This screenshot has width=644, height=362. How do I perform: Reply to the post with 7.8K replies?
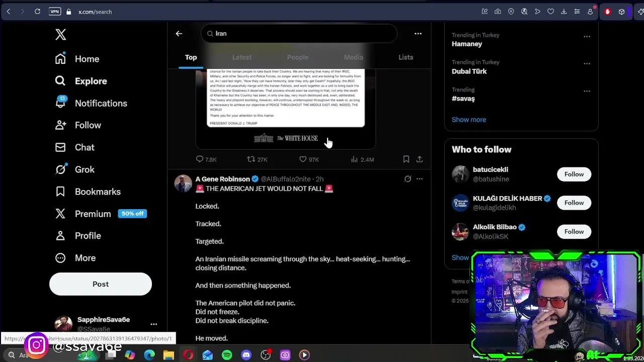point(206,159)
